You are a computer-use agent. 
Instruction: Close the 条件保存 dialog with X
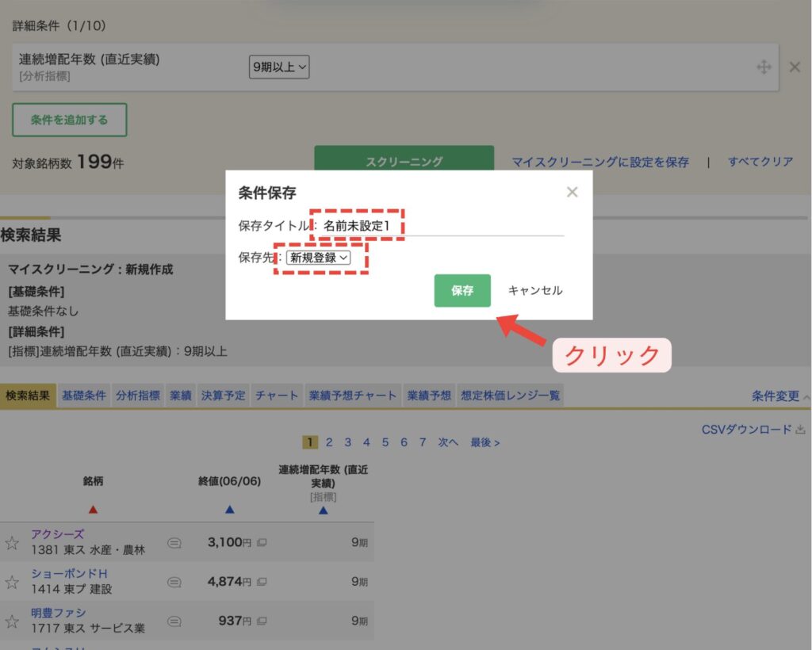click(572, 192)
